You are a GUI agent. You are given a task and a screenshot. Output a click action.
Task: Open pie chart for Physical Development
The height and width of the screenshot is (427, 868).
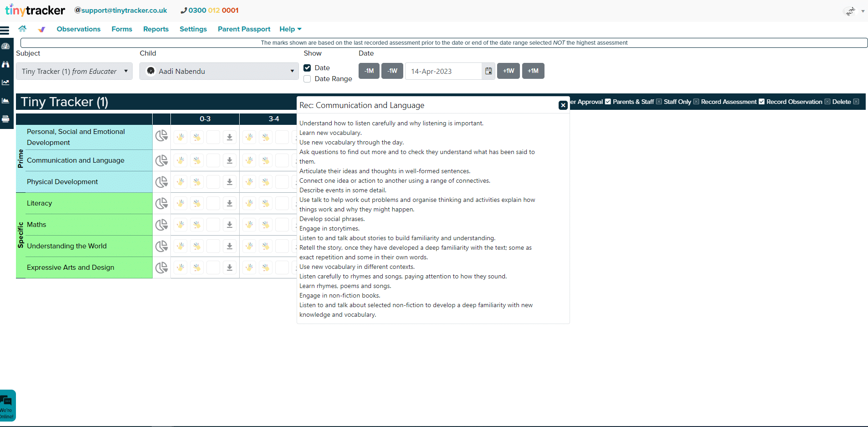click(x=161, y=182)
